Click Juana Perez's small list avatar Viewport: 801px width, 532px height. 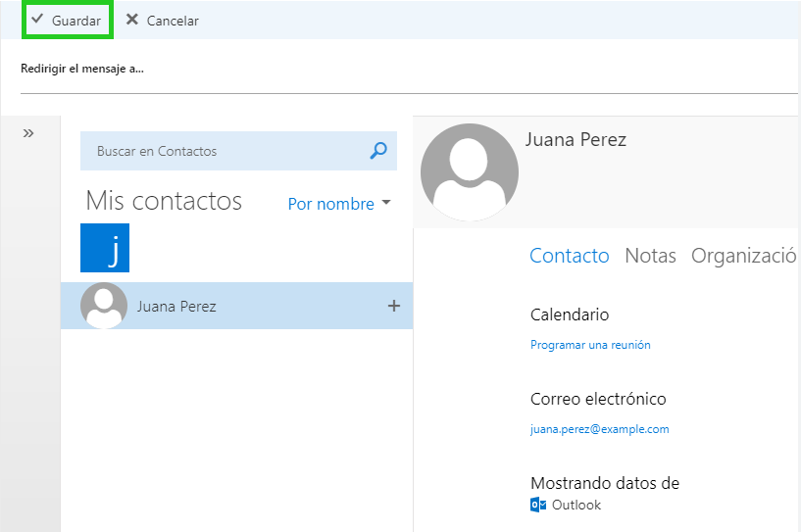point(104,306)
